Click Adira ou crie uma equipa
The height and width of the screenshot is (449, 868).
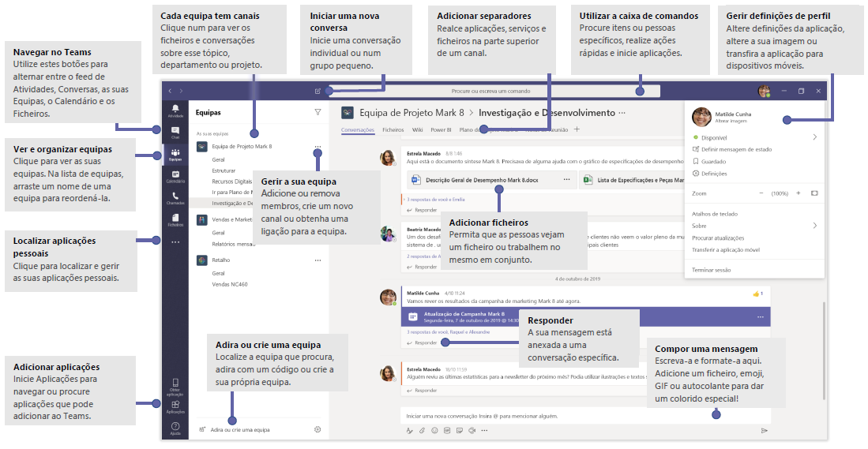pos(239,429)
